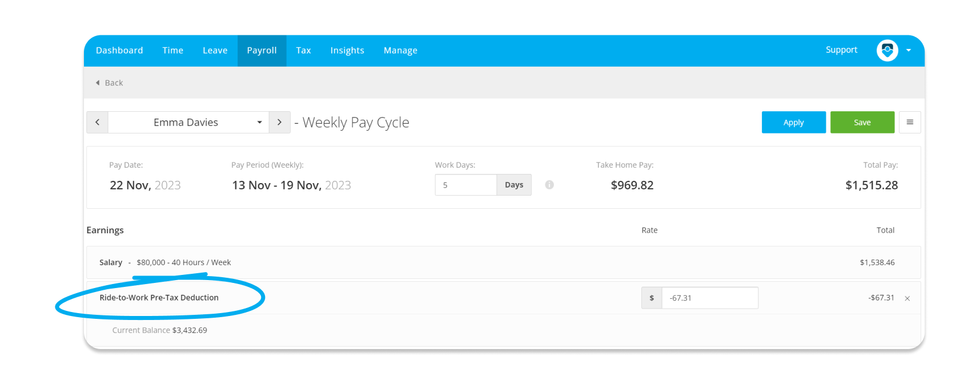Open the Emma Davies employee selector
Viewport: 980px width, 385px height.
(186, 122)
